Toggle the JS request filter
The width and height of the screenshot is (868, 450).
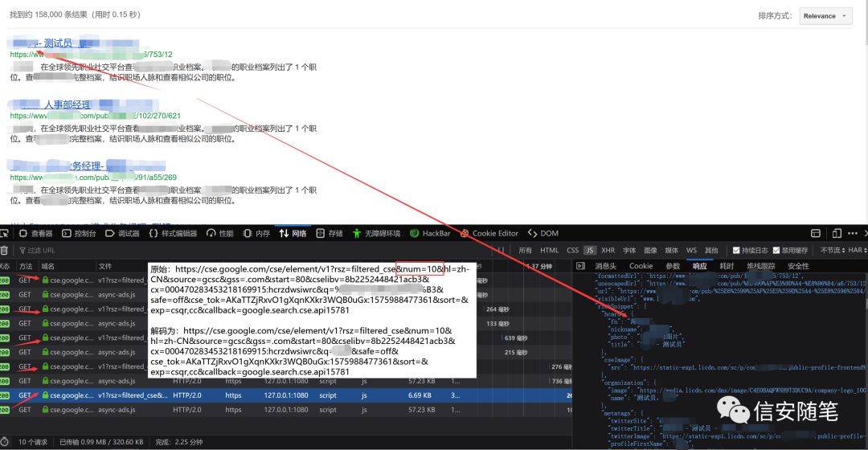point(590,250)
